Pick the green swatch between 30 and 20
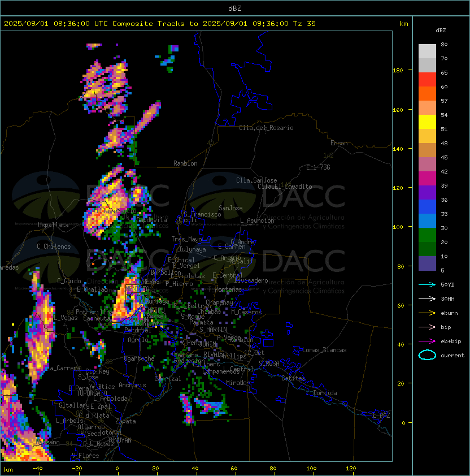This screenshot has height=476, width=470. click(x=427, y=235)
